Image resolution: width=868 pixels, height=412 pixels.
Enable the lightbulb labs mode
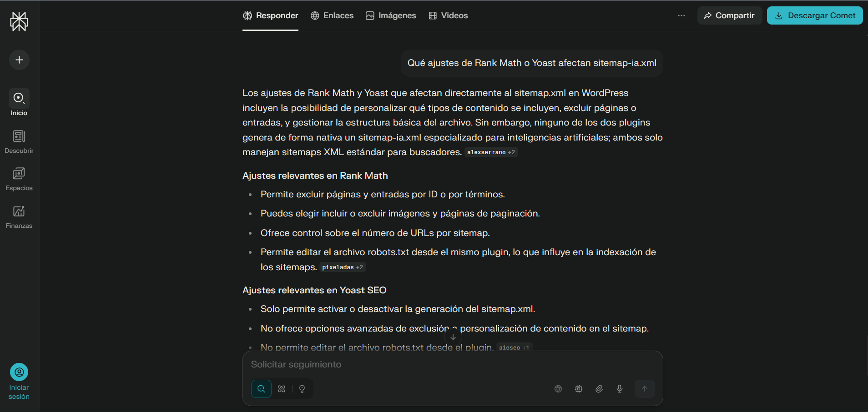tap(302, 389)
